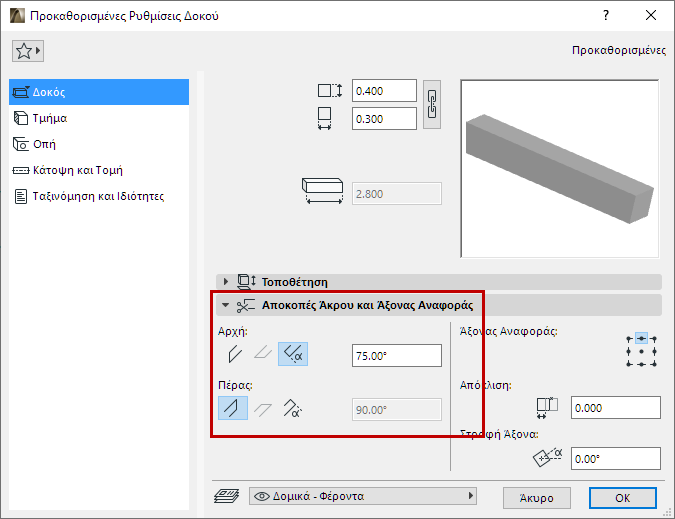Open the Τμήμα settings page
675x519 pixels.
pyautogui.click(x=99, y=118)
